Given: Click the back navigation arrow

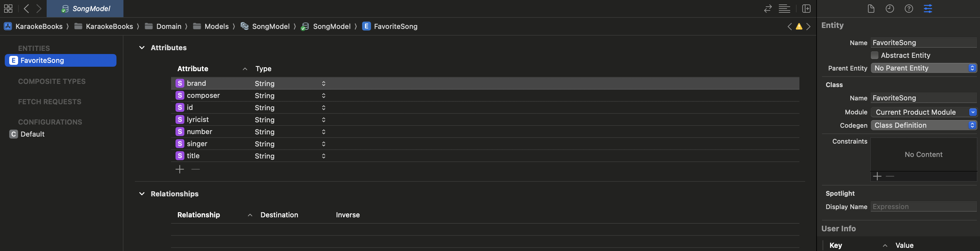Looking at the screenshot, I should [x=26, y=8].
